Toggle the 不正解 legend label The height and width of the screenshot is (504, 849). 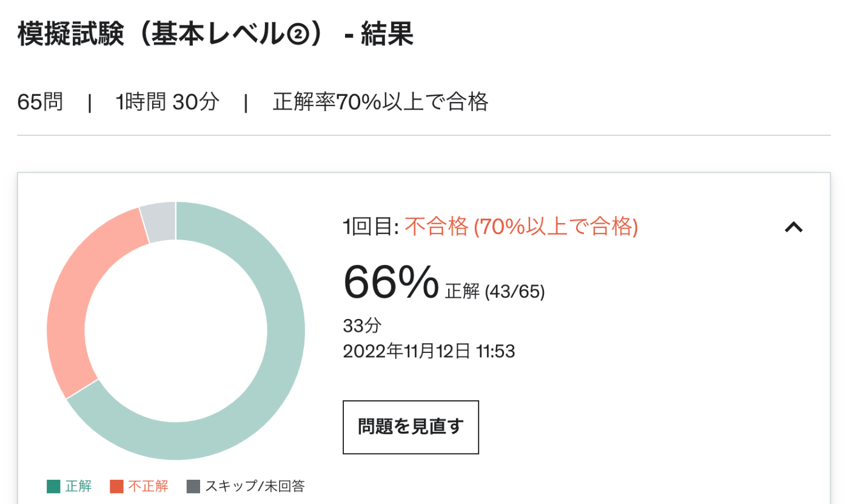tap(148, 486)
